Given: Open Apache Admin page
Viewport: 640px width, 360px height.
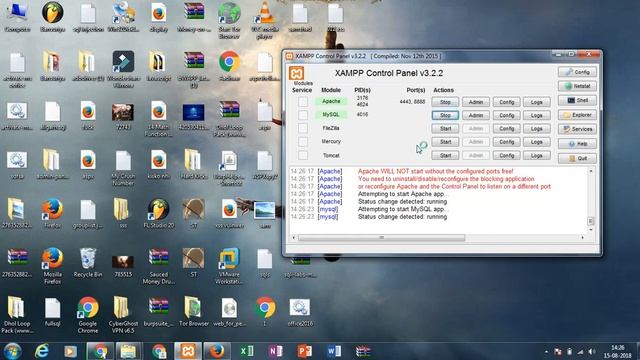Looking at the screenshot, I should point(476,102).
